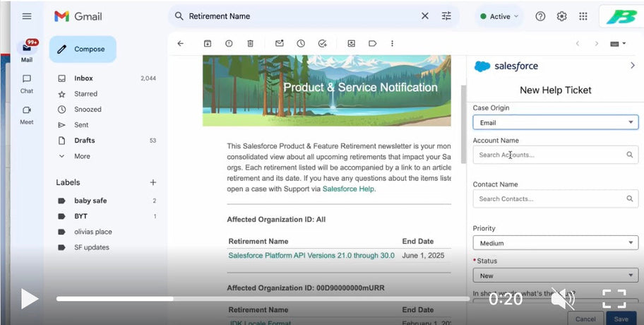
Task: Open the Priority dropdown
Action: 555,243
